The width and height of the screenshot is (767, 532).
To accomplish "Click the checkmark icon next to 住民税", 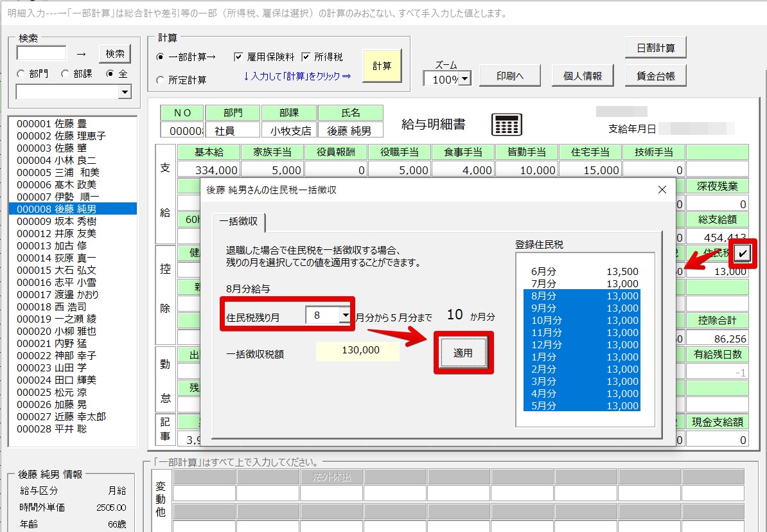I will pos(743,253).
